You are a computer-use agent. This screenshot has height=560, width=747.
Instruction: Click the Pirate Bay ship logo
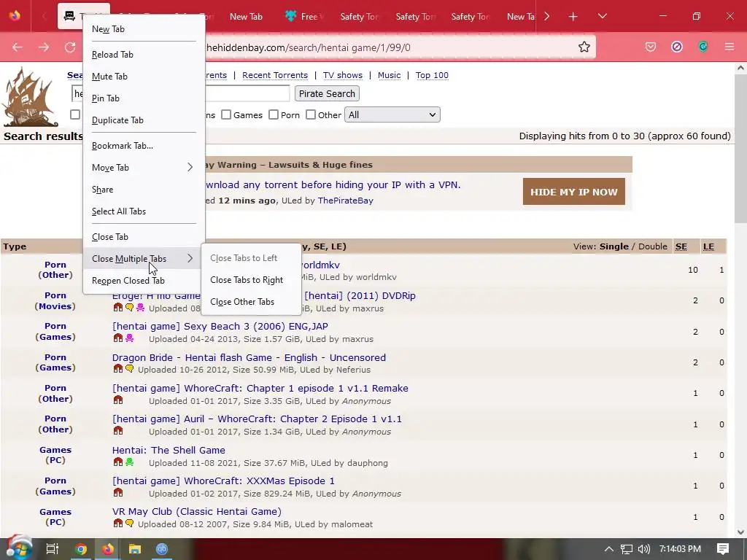pos(31,98)
